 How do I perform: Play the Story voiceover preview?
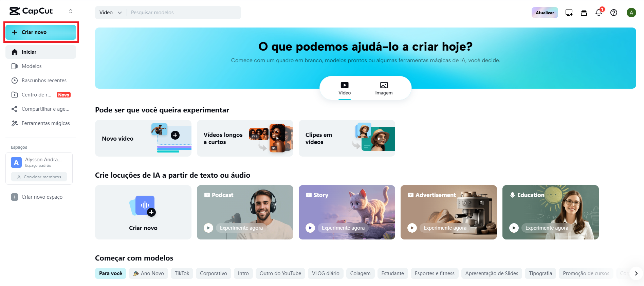[310, 228]
